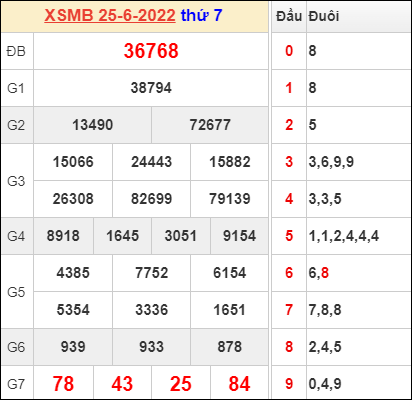This screenshot has width=412, height=400.
Task: Click the G6 row label
Action: click(x=16, y=347)
